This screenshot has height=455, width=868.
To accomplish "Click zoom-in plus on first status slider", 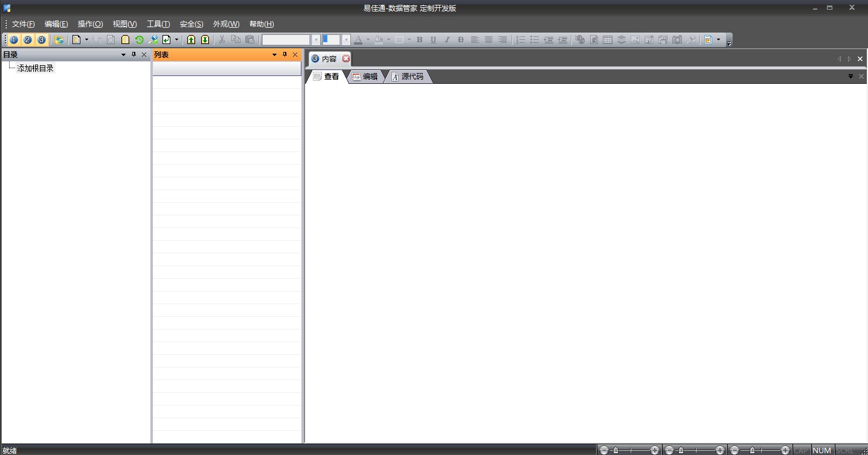I will (655, 450).
